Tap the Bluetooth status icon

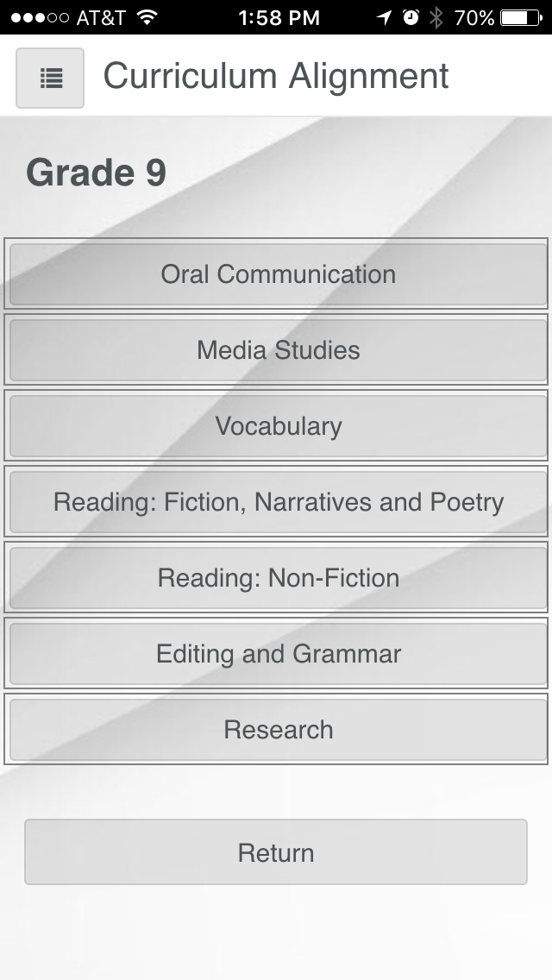click(x=436, y=17)
